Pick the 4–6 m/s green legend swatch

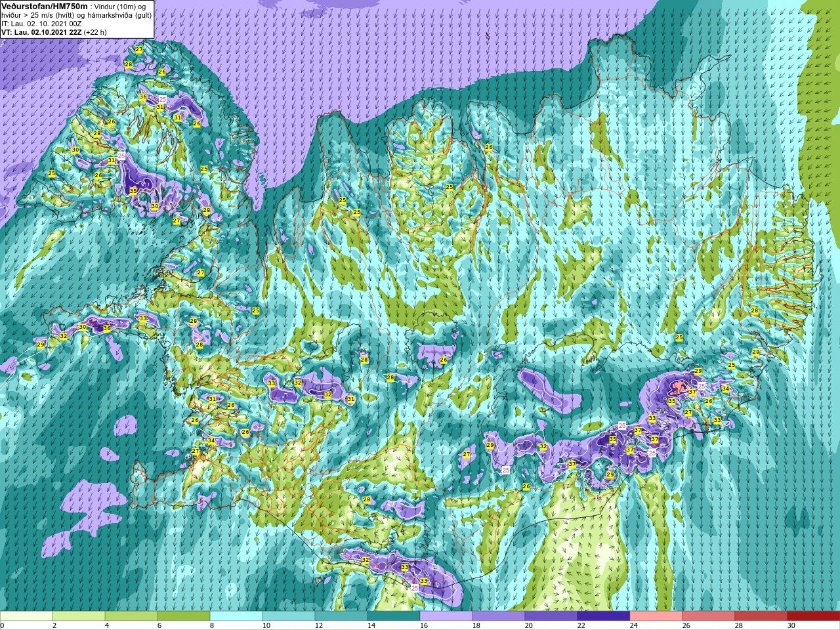point(131,616)
